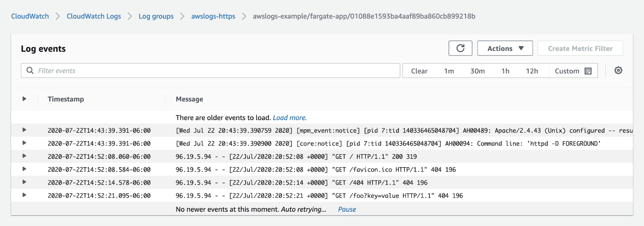
Task: Click into the Filter events field
Action: [210, 70]
